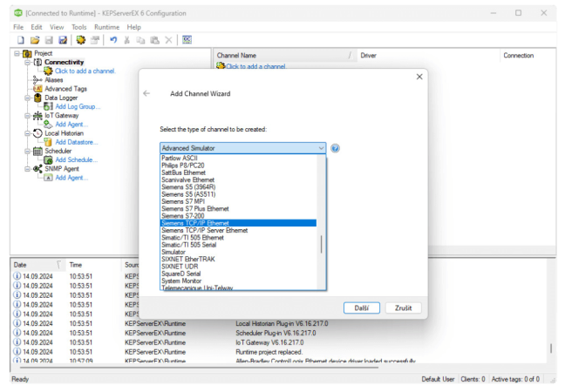
Task: Open the Help menu
Action: tap(133, 27)
